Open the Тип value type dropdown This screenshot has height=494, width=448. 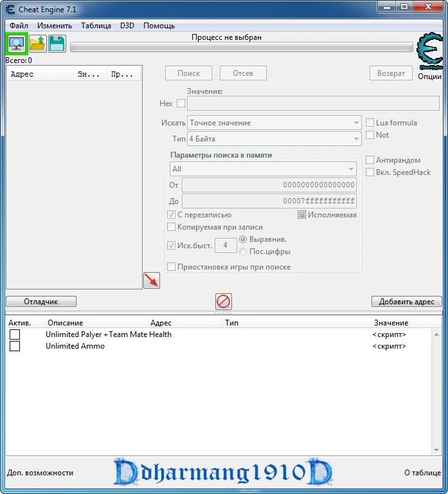tap(274, 139)
